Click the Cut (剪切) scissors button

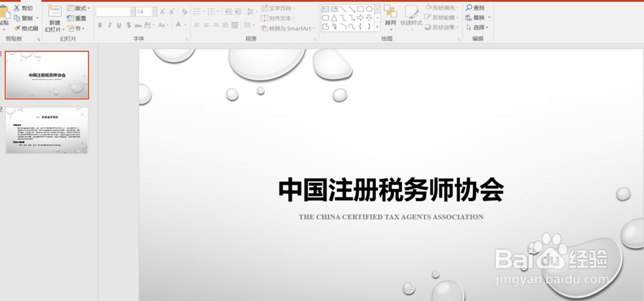[x=23, y=8]
